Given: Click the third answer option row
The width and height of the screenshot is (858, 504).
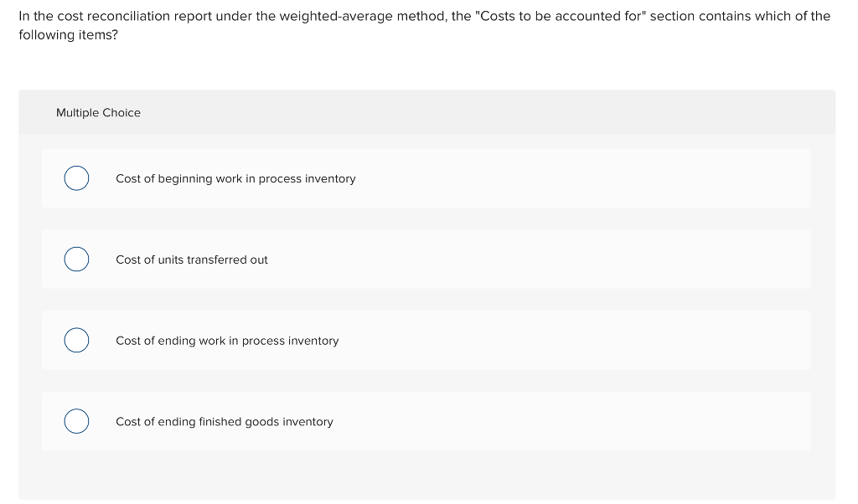Looking at the screenshot, I should [x=426, y=340].
